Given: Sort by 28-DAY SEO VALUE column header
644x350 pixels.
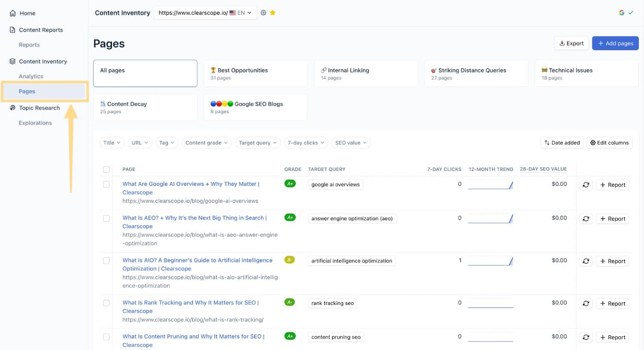Looking at the screenshot, I should [543, 169].
